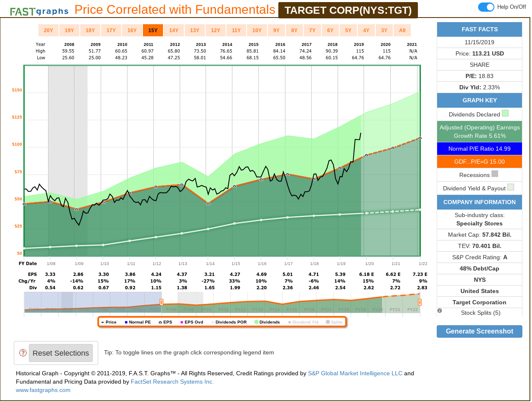The width and height of the screenshot is (532, 402).
Task: Switch off the Help On/Off toggle
Action: pos(486,7)
